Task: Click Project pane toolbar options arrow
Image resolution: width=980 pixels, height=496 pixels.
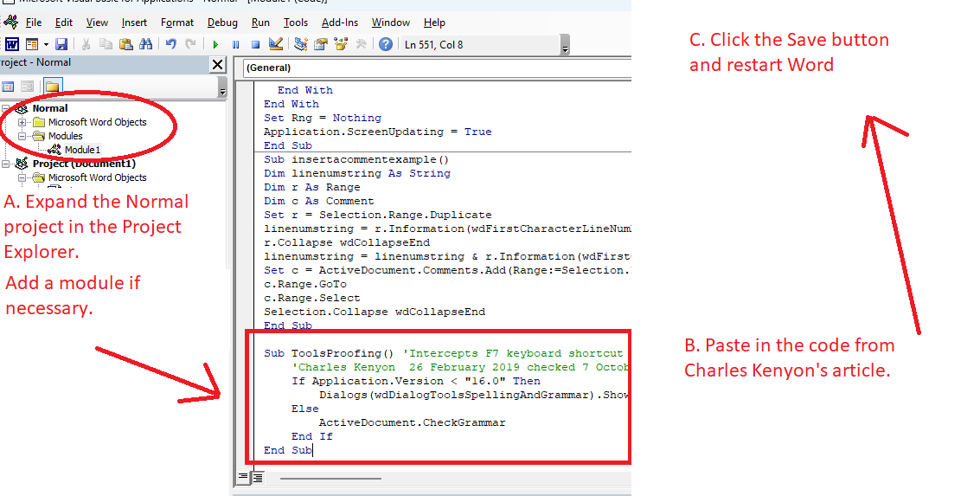Action: [222, 89]
